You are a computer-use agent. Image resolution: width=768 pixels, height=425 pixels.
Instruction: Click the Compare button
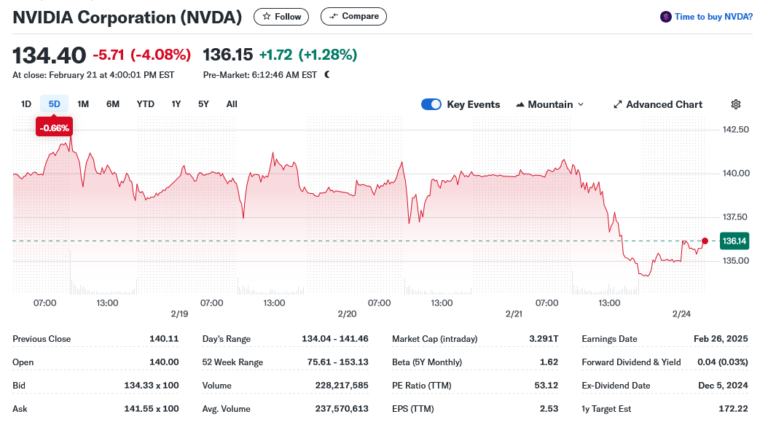tap(353, 16)
